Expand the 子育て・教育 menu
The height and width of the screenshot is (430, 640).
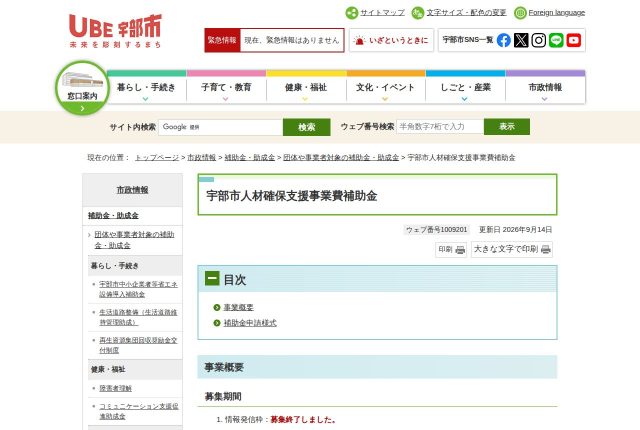[226, 87]
